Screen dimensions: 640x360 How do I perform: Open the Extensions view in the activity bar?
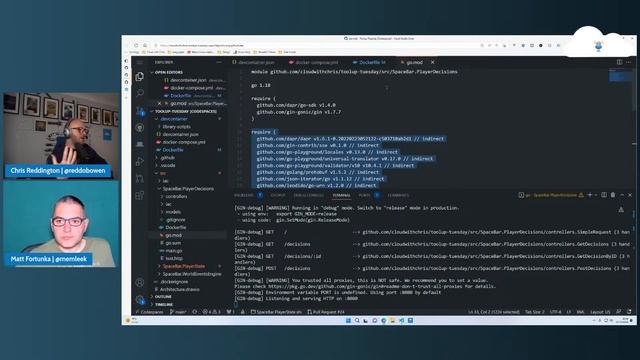(140, 195)
